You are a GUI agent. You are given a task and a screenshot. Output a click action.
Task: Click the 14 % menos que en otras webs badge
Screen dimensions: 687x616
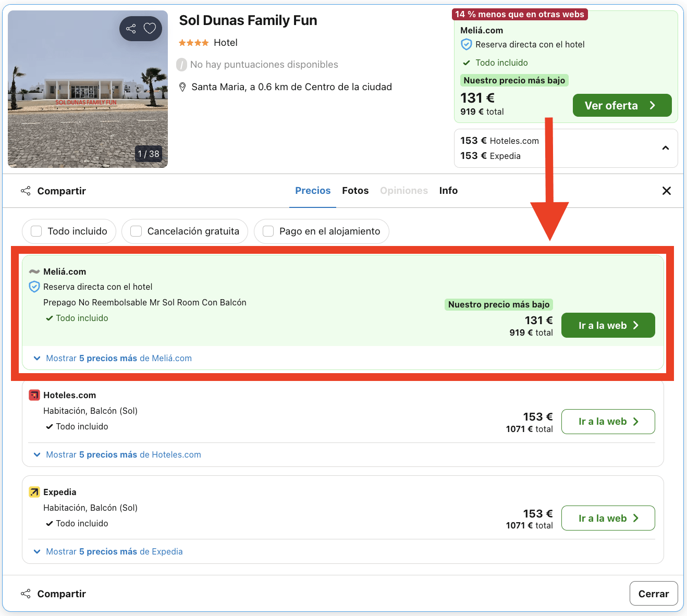click(520, 14)
